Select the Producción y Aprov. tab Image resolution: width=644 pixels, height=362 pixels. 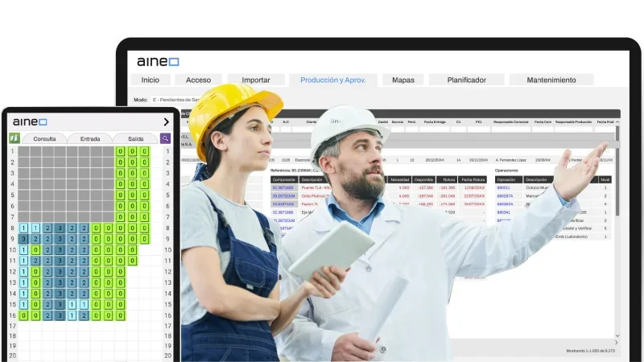click(x=332, y=80)
